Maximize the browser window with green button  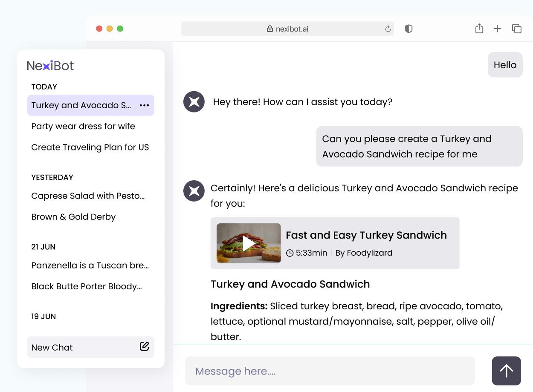click(x=120, y=29)
